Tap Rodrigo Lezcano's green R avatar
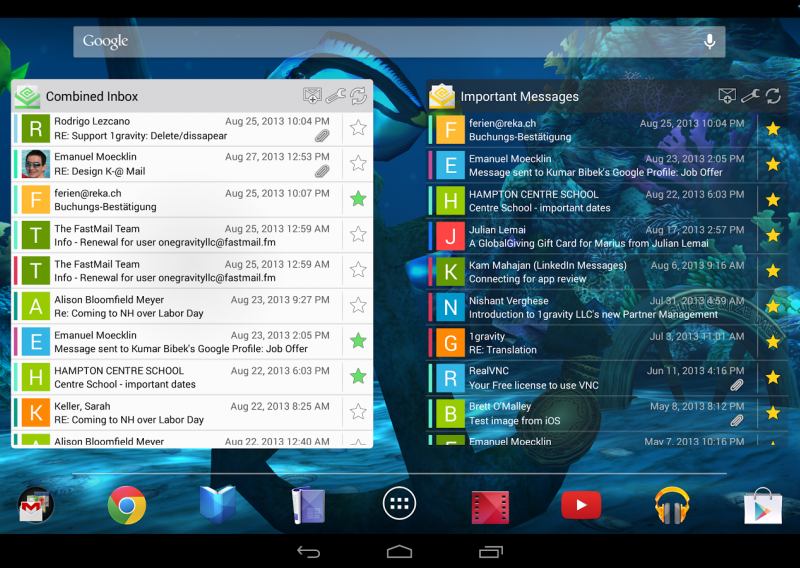800x568 pixels. tap(36, 128)
